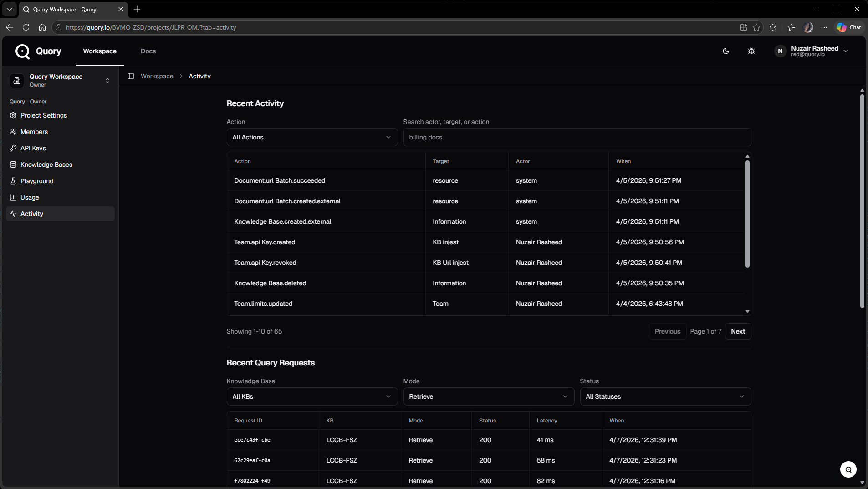This screenshot has height=489, width=868.
Task: Select Knowledge Base.created.external row
Action: pyautogui.click(x=485, y=221)
